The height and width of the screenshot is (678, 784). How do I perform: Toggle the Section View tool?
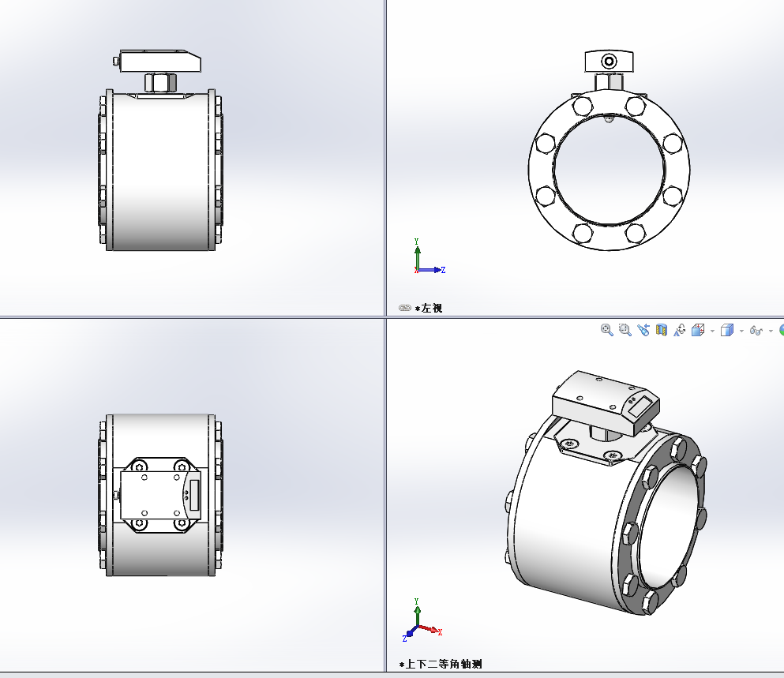click(662, 331)
